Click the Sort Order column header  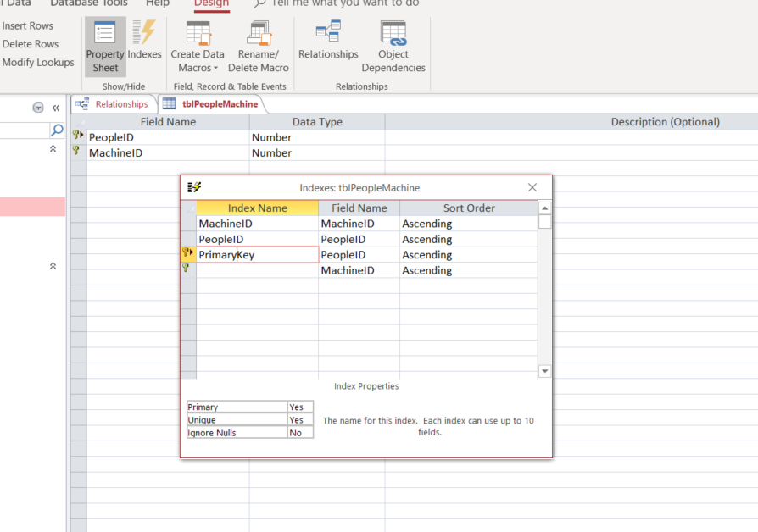click(x=468, y=208)
